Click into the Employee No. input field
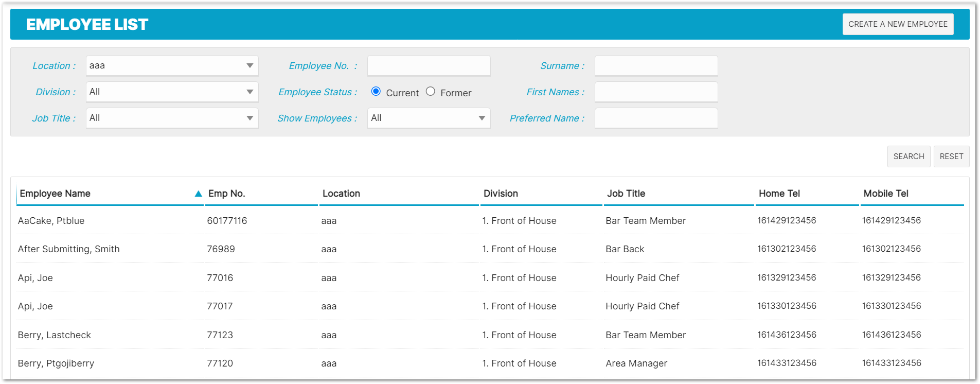The image size is (980, 384). 429,66
